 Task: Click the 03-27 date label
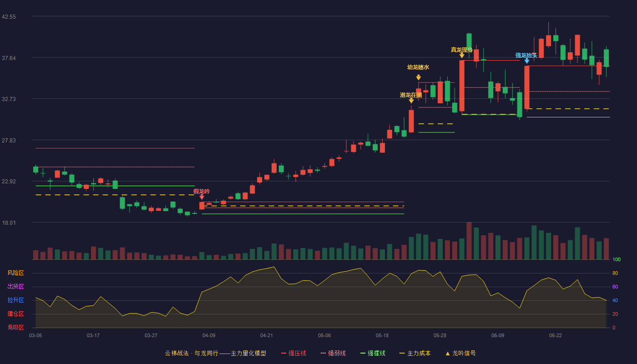[151, 335]
